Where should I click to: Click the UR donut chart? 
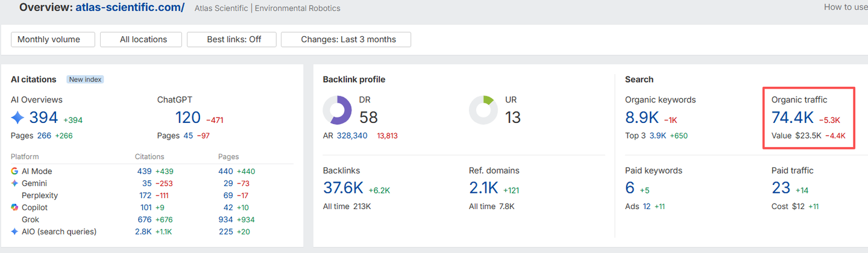tap(483, 110)
